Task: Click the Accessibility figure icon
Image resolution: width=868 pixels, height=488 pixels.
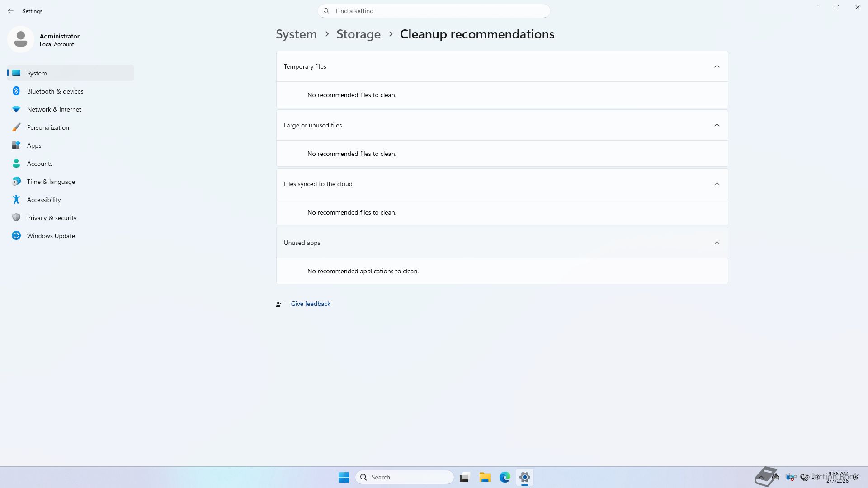Action: click(x=16, y=200)
